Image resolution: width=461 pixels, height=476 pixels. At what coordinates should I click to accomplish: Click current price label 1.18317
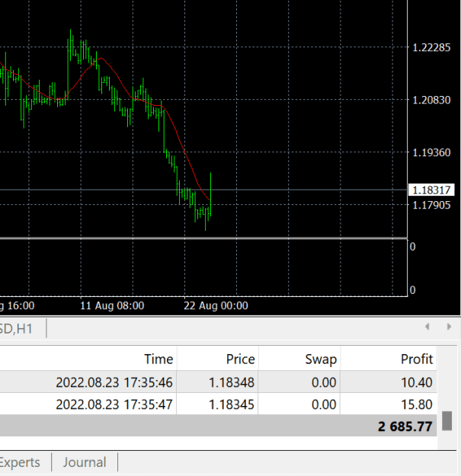(431, 190)
